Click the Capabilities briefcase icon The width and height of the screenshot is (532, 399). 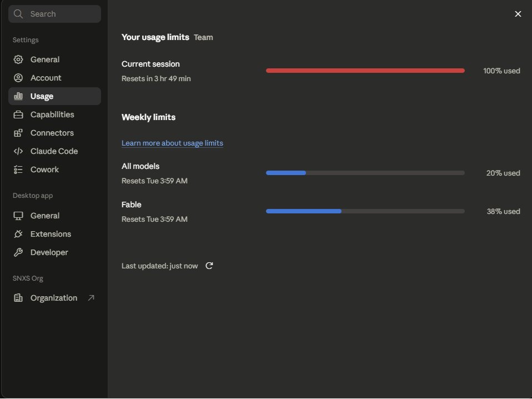tap(18, 114)
